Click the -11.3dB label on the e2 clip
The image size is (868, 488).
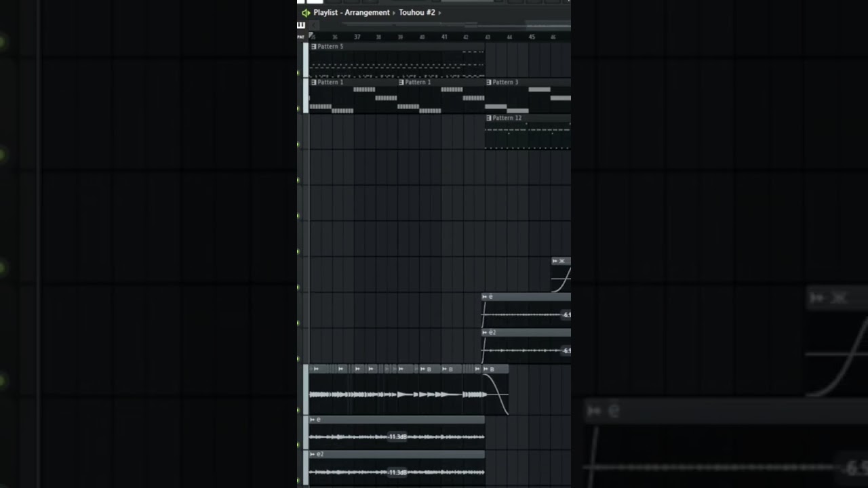pyautogui.click(x=397, y=472)
